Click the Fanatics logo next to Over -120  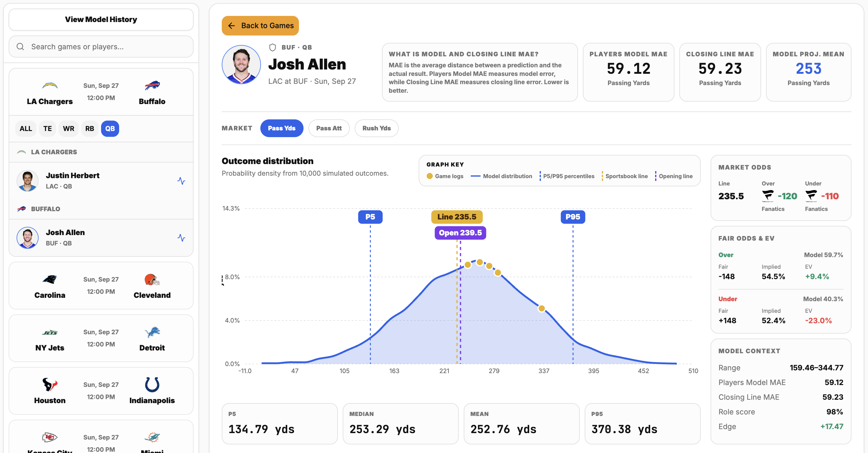(x=768, y=196)
